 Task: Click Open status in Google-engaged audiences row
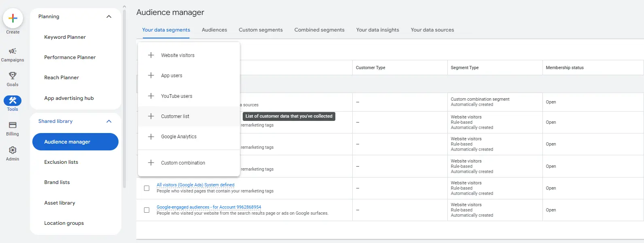551,210
